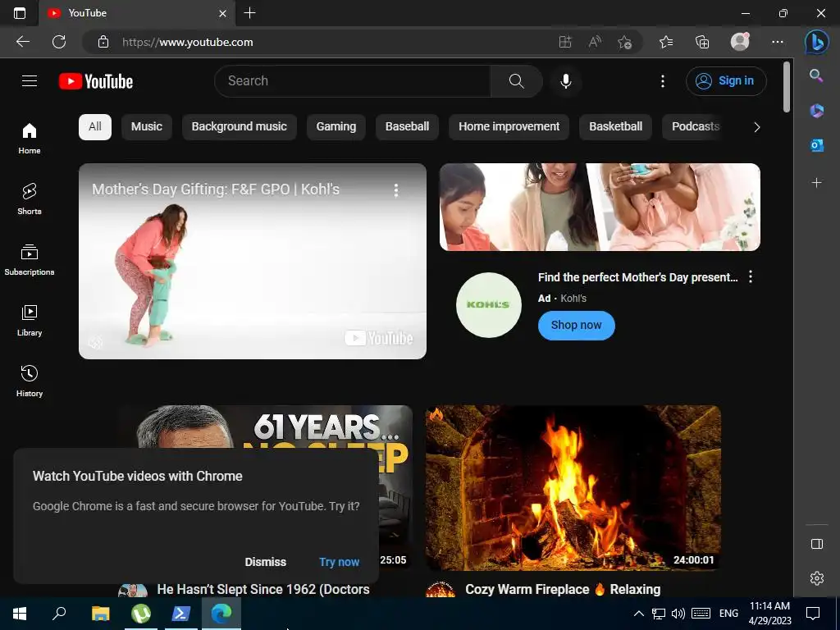Open uTorrent from the taskbar
This screenshot has width=840, height=630.
[141, 614]
